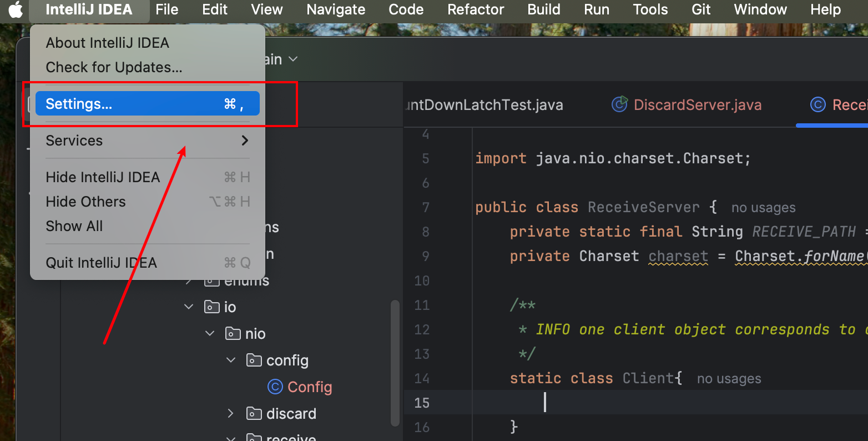This screenshot has width=868, height=441.
Task: Click the IntelliJ IDEA menu bar item
Action: pyautogui.click(x=89, y=9)
